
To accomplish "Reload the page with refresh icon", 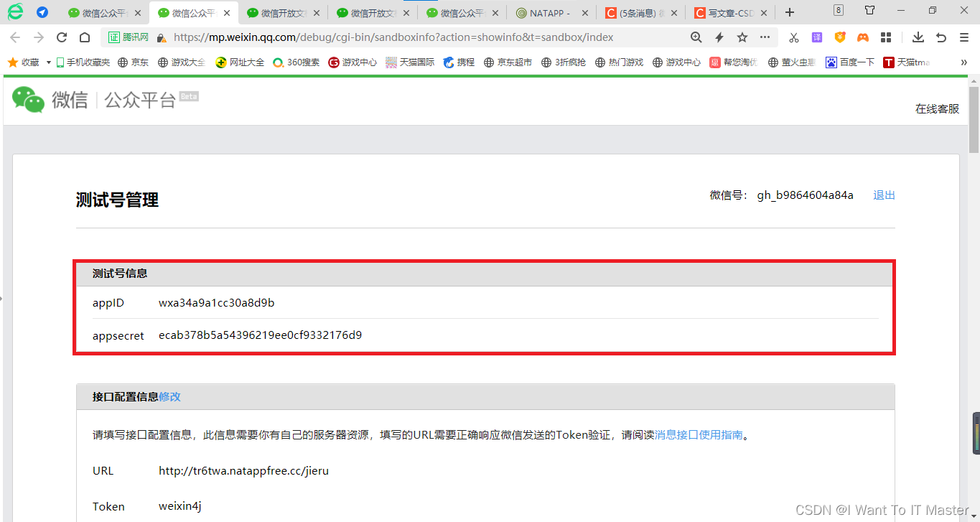I will (62, 37).
